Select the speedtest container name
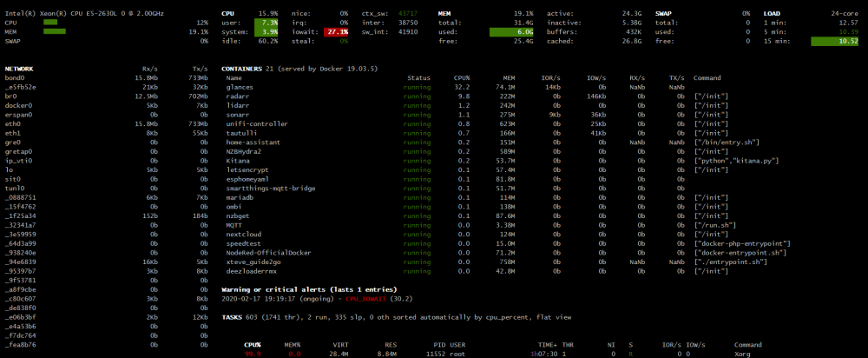868x358 pixels. (x=244, y=243)
